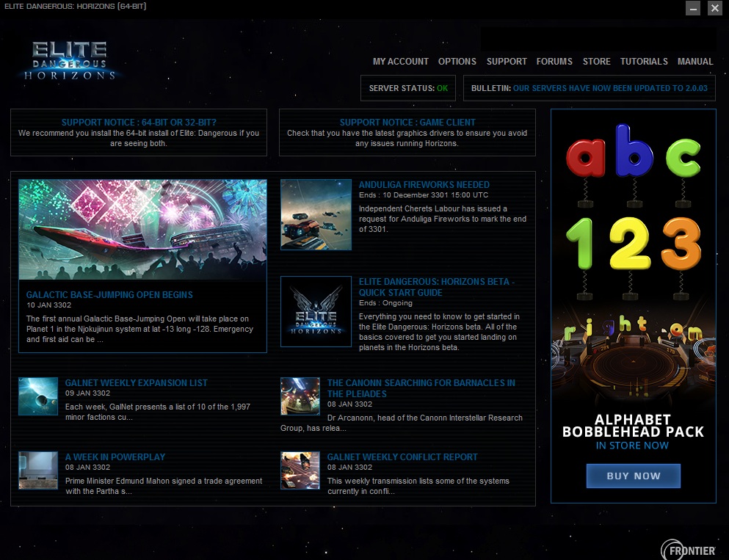Click the red letter 'a' bobblehead
Viewport: 729px width, 560px height.
(x=585, y=158)
